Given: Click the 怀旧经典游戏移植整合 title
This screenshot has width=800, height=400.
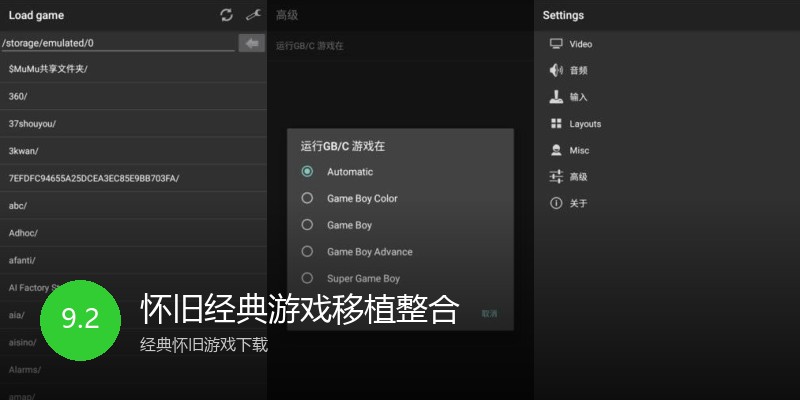Looking at the screenshot, I should (299, 309).
